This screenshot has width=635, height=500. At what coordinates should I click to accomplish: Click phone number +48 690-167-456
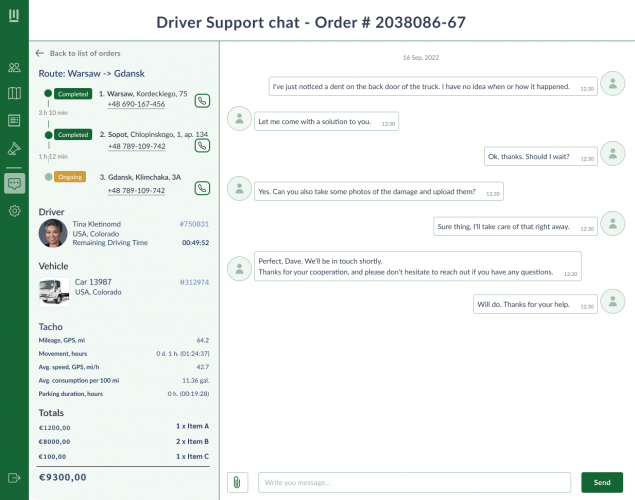click(136, 104)
